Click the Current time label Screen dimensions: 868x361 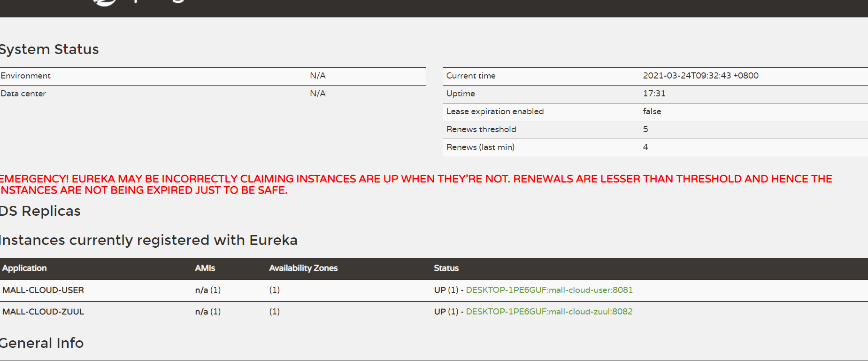(471, 76)
